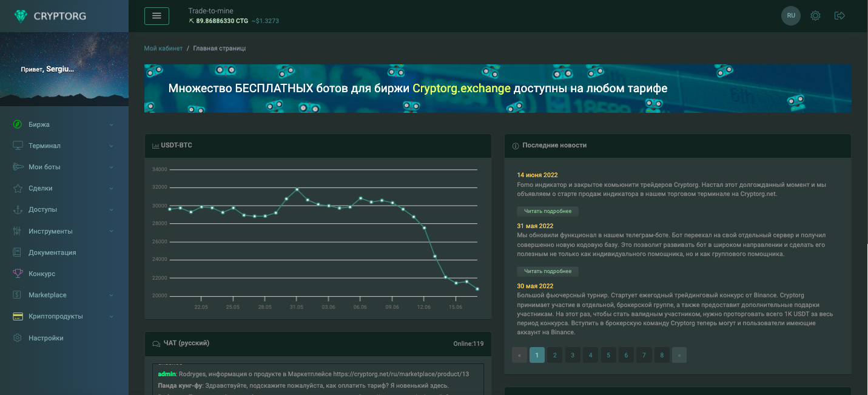This screenshot has width=868, height=395.
Task: Click the Cryptorg diamond logo icon
Action: click(x=21, y=16)
